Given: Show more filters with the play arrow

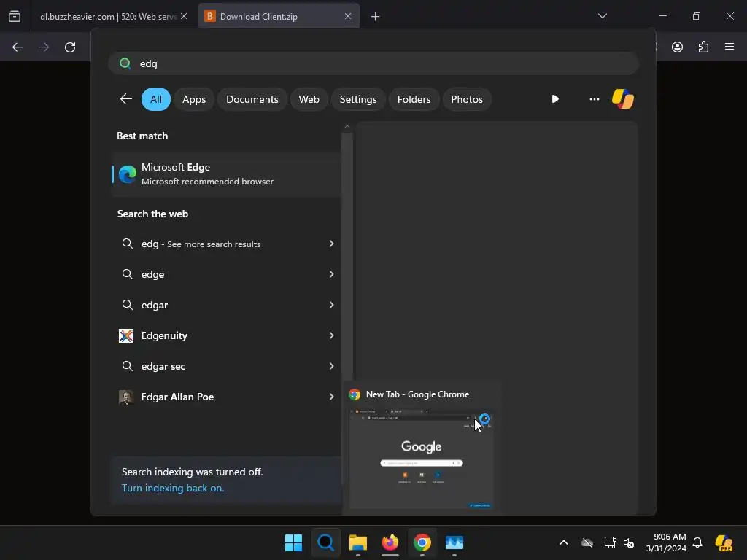Looking at the screenshot, I should pos(555,99).
